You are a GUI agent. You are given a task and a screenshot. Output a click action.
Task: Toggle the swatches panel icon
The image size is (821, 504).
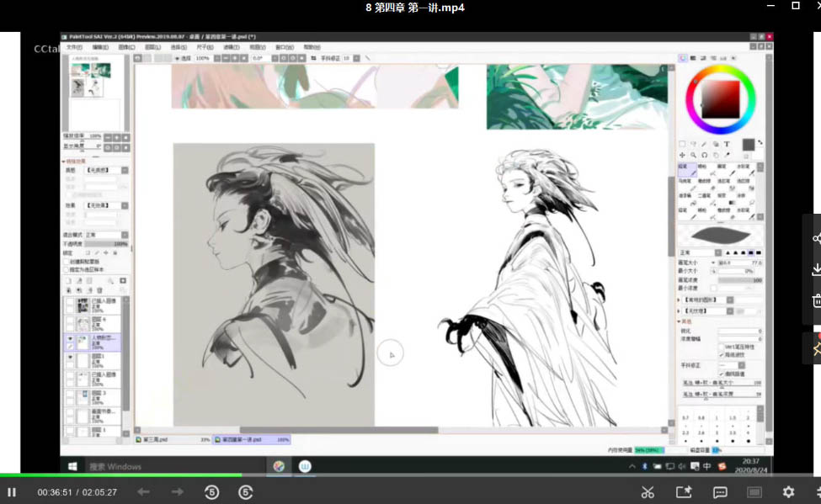[723, 58]
